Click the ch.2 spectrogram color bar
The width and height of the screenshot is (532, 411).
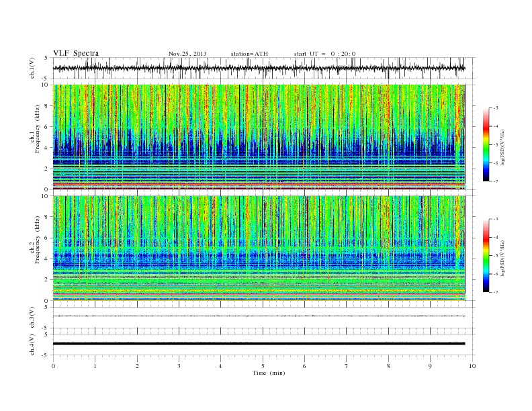pyautogui.click(x=486, y=255)
